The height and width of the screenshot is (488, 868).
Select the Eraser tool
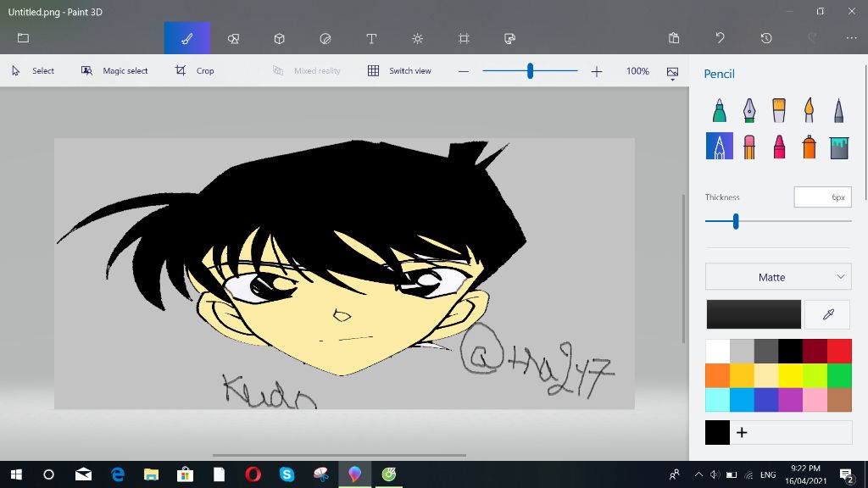click(x=749, y=147)
